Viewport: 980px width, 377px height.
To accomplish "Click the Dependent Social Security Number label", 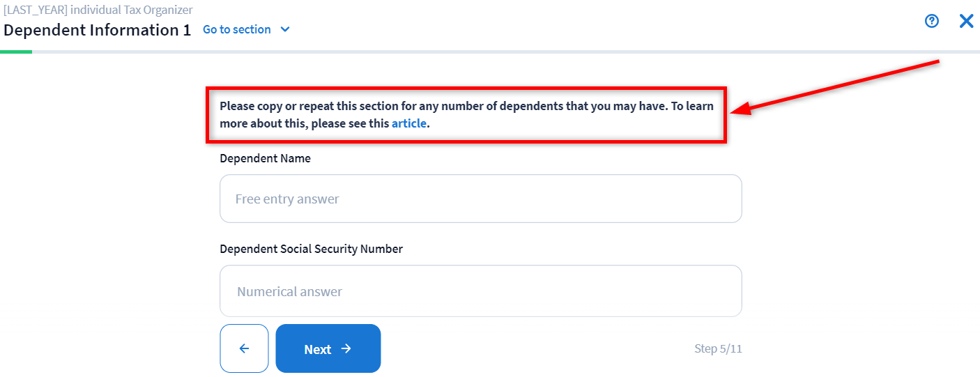I will pos(311,249).
